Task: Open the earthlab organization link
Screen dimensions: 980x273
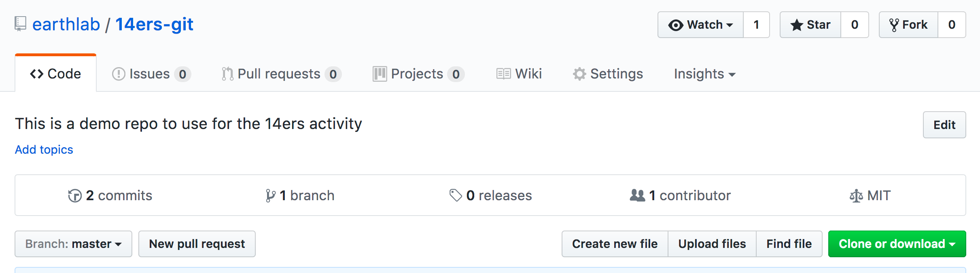Action: point(66,24)
